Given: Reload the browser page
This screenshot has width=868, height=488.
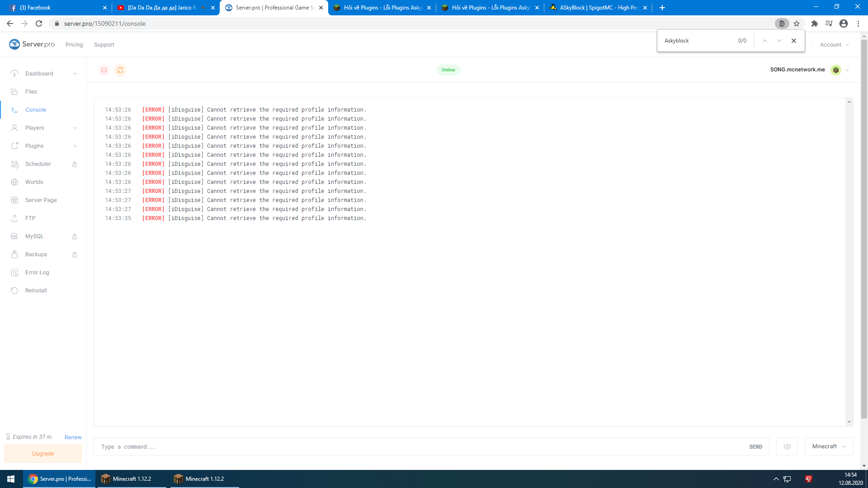Looking at the screenshot, I should (x=39, y=23).
